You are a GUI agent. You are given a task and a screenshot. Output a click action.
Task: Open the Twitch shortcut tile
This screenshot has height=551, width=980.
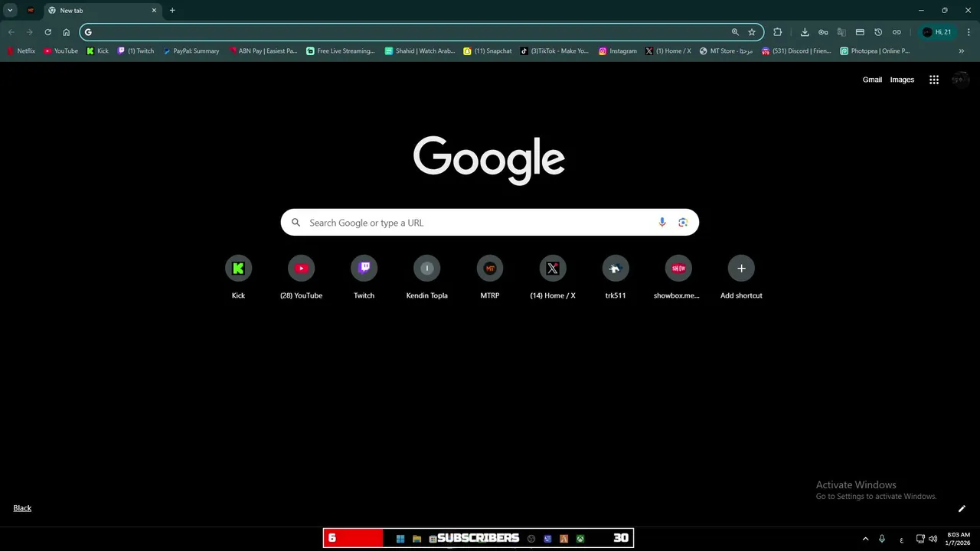click(x=364, y=278)
